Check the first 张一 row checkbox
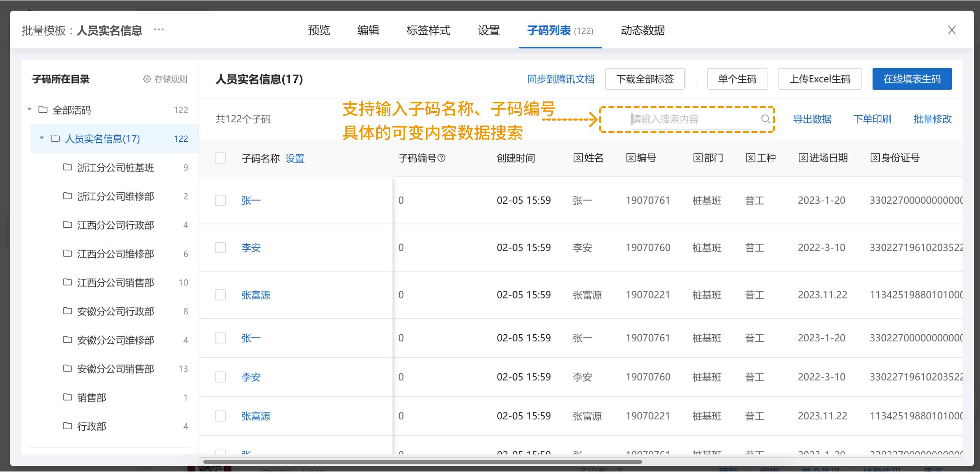The height and width of the screenshot is (474, 980). pyautogui.click(x=220, y=201)
